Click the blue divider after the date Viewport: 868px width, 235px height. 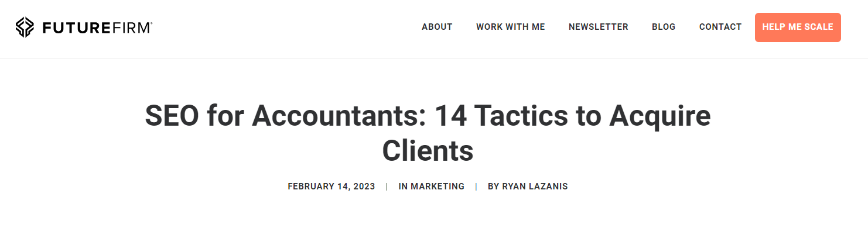(387, 186)
